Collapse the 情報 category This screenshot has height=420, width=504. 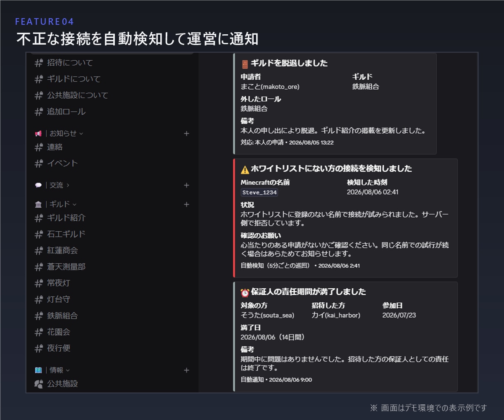pyautogui.click(x=59, y=370)
